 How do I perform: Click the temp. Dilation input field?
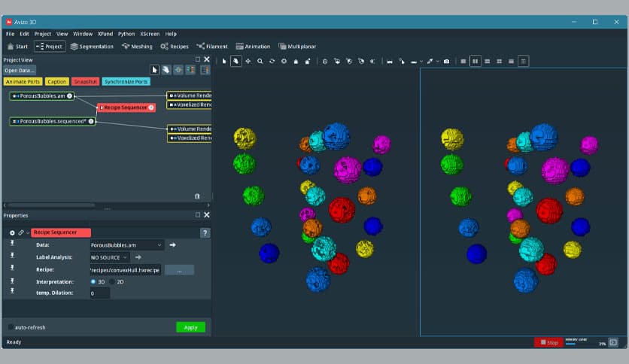coord(99,293)
